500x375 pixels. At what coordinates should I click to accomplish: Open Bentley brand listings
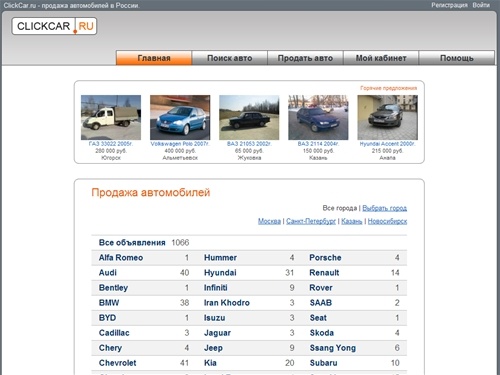113,288
